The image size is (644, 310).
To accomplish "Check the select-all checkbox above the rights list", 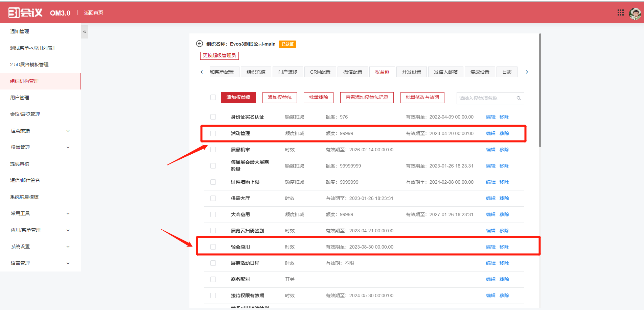I will [213, 97].
